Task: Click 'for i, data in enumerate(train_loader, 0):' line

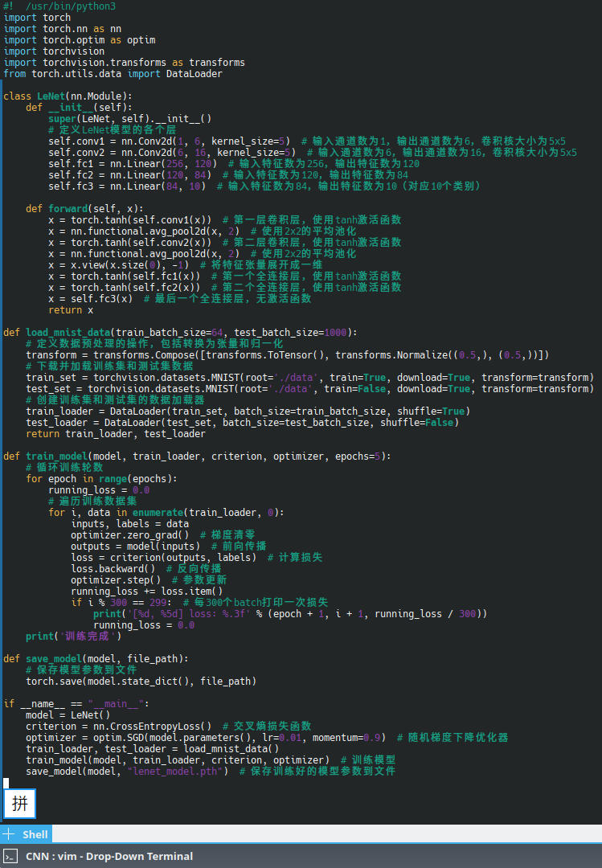Action: click(166, 513)
